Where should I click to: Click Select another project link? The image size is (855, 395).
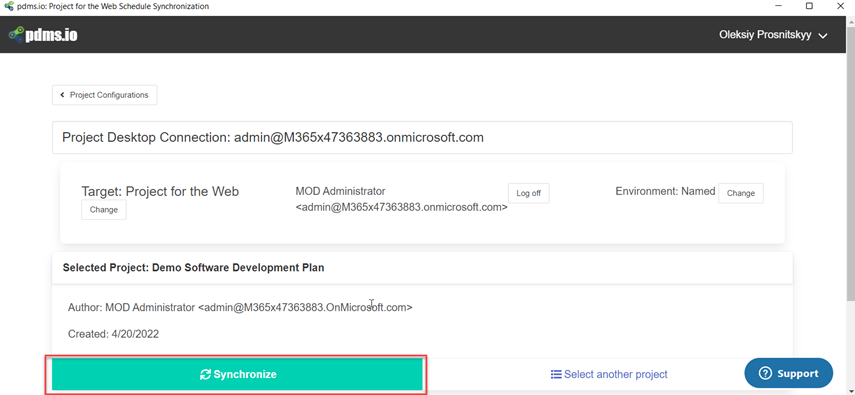tap(609, 374)
